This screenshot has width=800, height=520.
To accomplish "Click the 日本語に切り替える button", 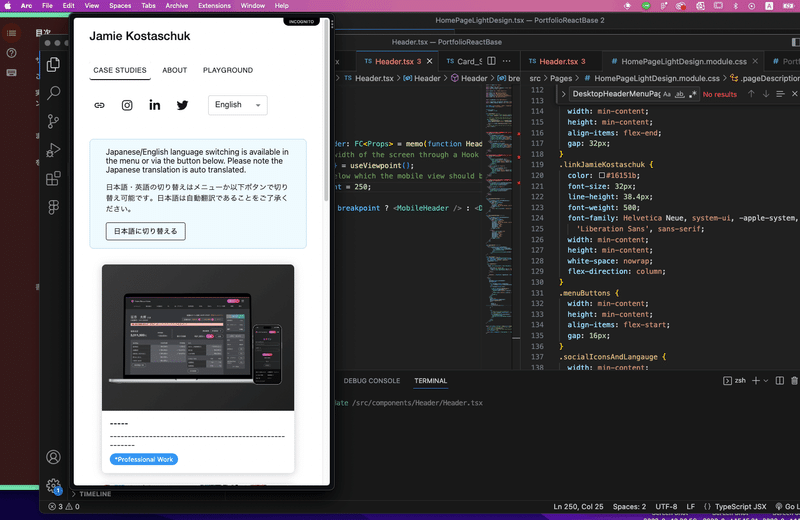I will tap(145, 231).
